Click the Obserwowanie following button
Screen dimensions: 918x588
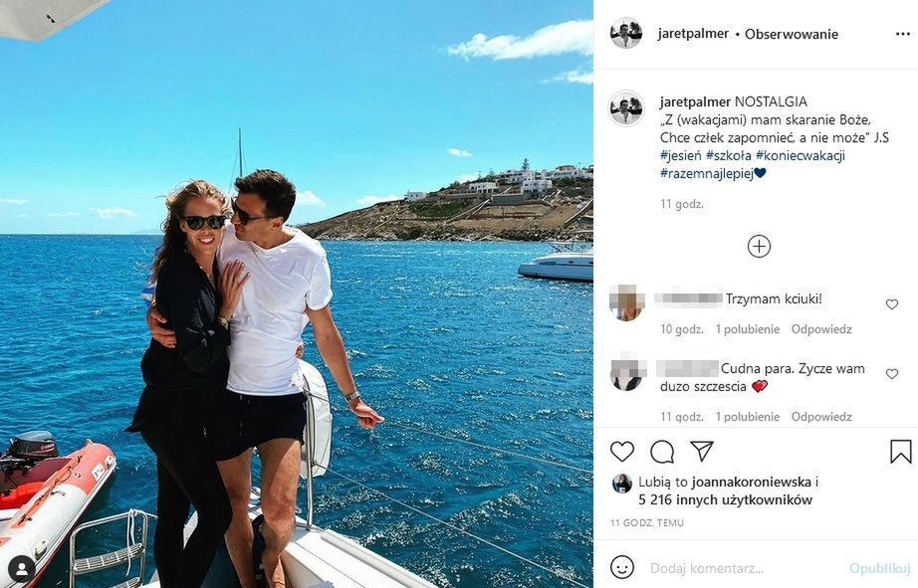pyautogui.click(x=791, y=35)
